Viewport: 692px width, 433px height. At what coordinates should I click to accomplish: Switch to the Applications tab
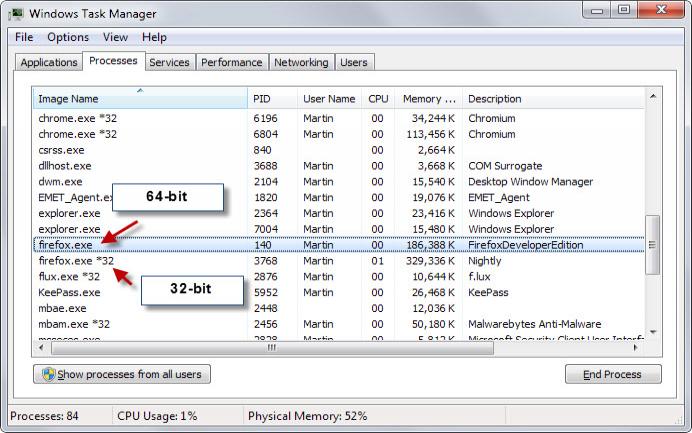tap(49, 62)
